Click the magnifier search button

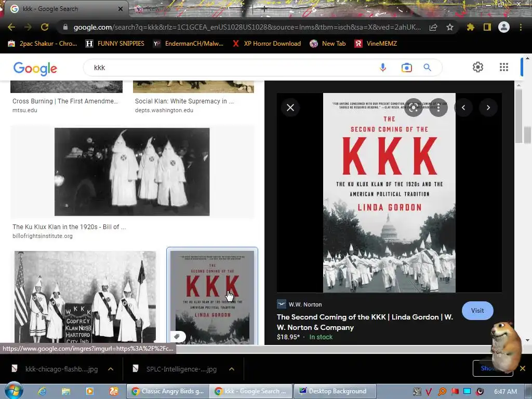pos(428,68)
